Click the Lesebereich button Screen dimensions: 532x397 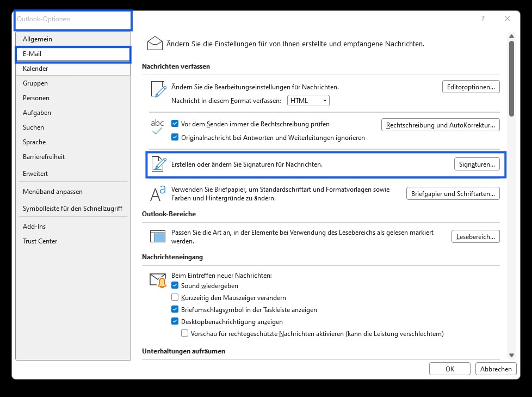tap(475, 237)
